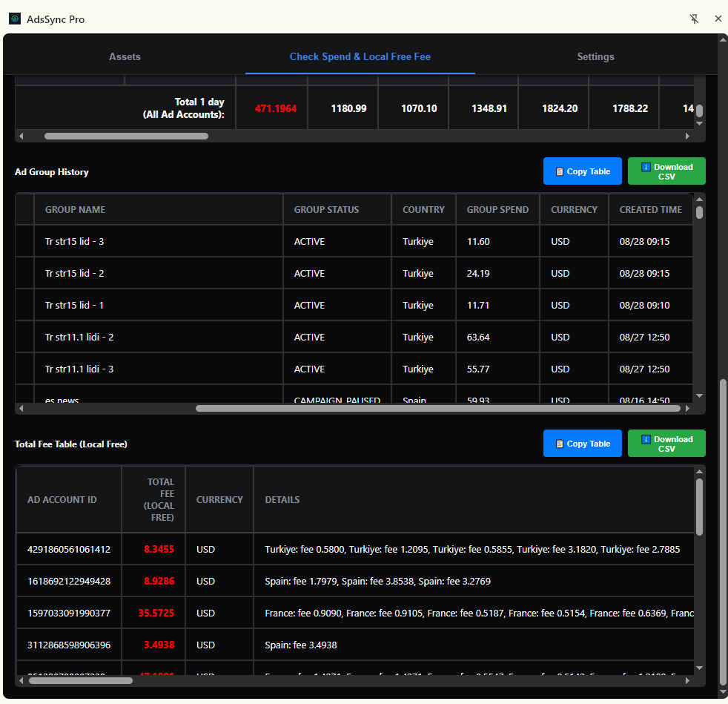This screenshot has height=704, width=728.
Task: Toggle the pin window icon
Action: pyautogui.click(x=694, y=19)
